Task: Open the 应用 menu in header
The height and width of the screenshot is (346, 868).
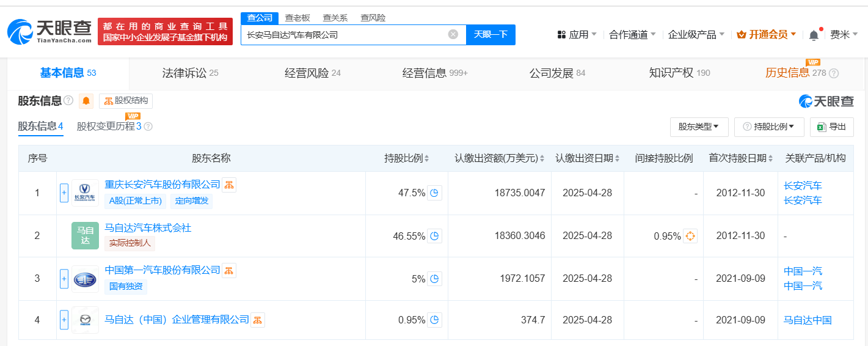Action: (577, 35)
